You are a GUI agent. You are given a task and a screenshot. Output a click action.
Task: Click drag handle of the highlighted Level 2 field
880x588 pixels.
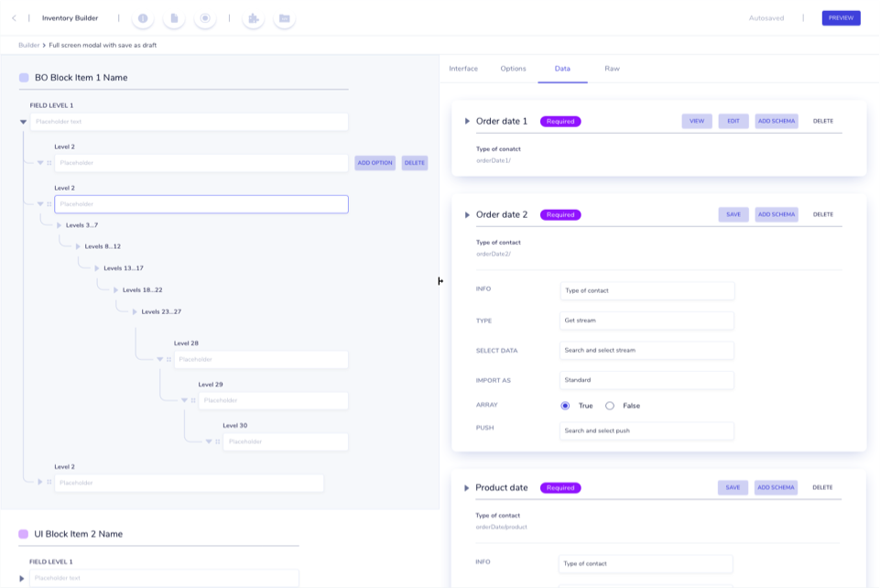(x=49, y=204)
